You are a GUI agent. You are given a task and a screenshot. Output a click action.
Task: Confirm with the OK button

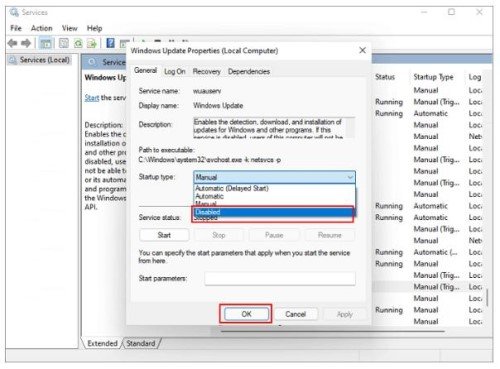click(x=246, y=314)
